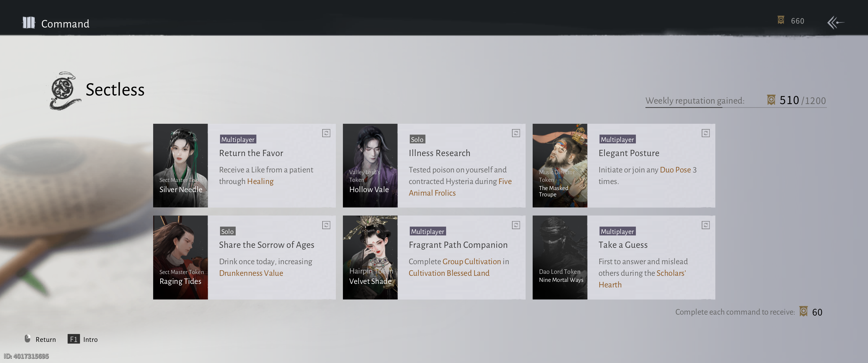Screen dimensions: 868x363
Task: Refresh Share the Sorrow of Ages command
Action: tap(326, 225)
